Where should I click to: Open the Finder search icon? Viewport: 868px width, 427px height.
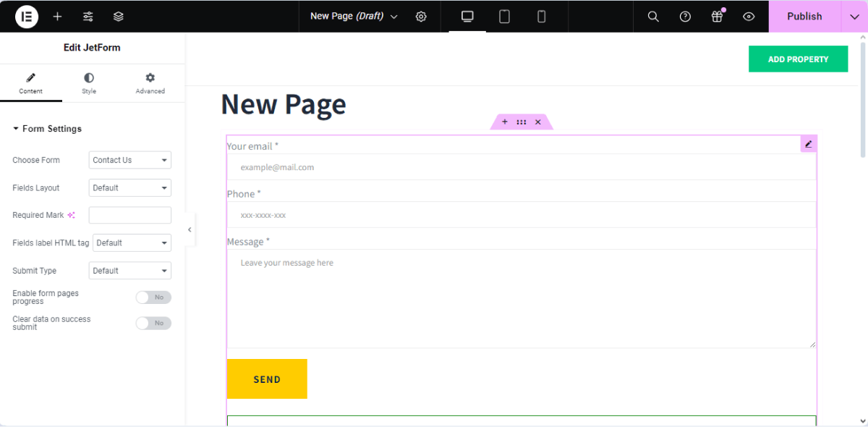(x=652, y=16)
